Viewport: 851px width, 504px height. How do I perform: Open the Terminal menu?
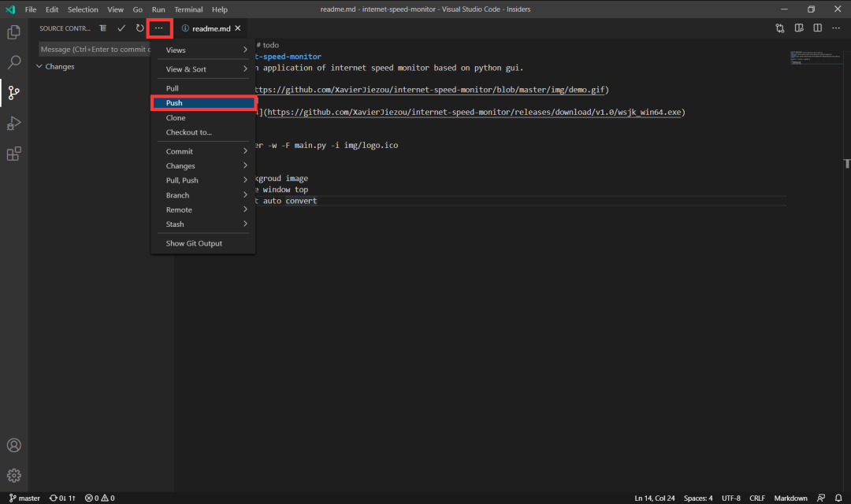(188, 9)
